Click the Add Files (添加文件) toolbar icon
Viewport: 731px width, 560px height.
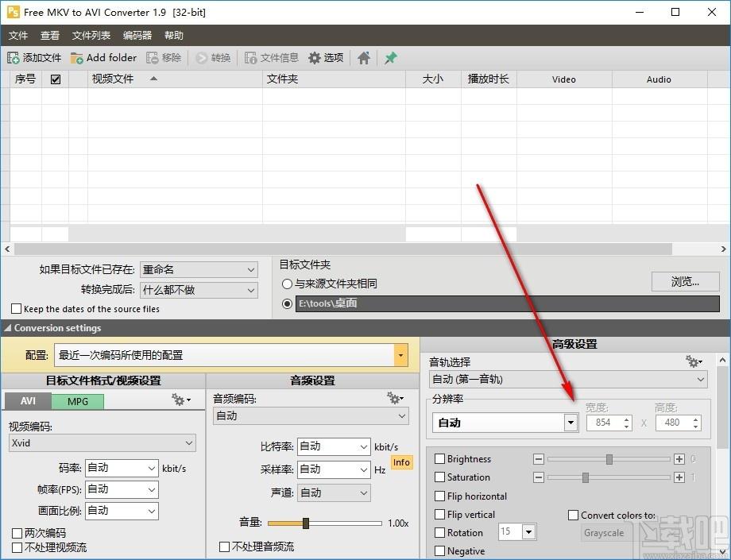click(13, 58)
